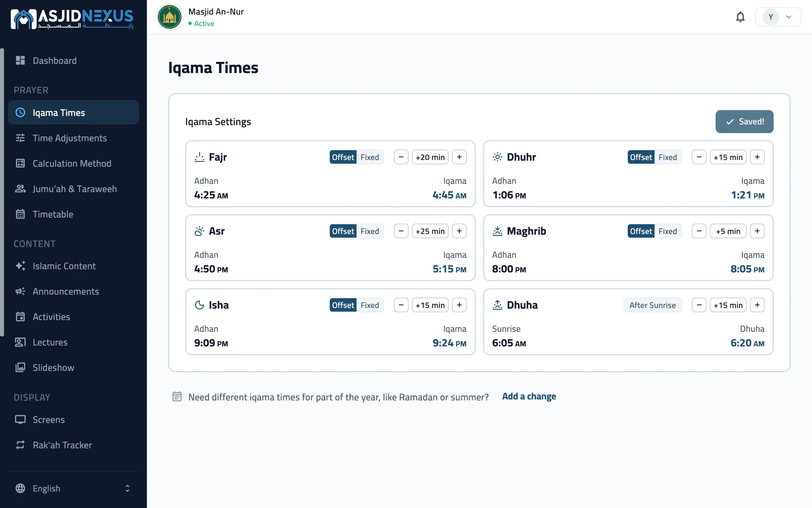Switch Fajr to Fixed mode
The width and height of the screenshot is (812, 508).
[370, 157]
